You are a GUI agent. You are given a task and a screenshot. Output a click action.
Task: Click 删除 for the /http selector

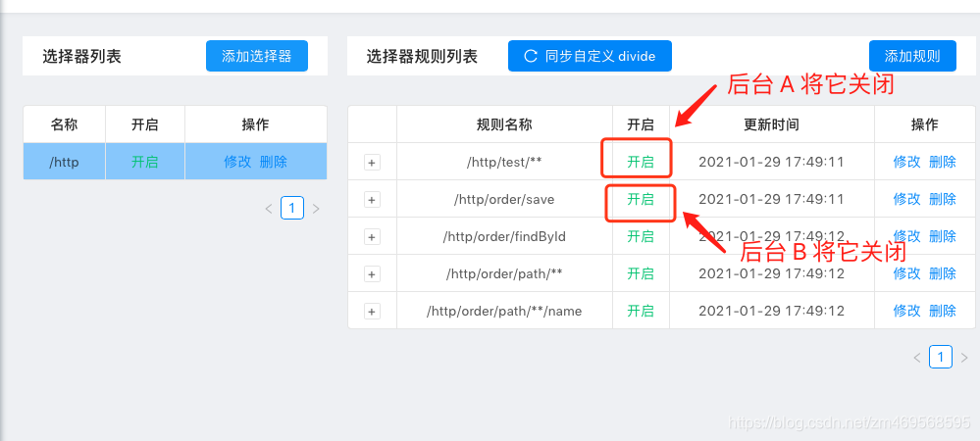[273, 162]
